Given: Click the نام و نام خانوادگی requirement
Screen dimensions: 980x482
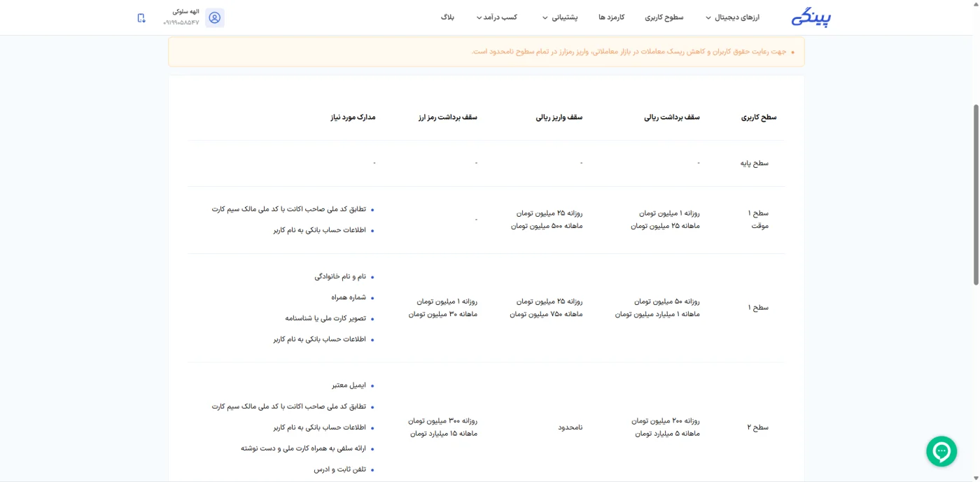Looking at the screenshot, I should click(x=340, y=276).
